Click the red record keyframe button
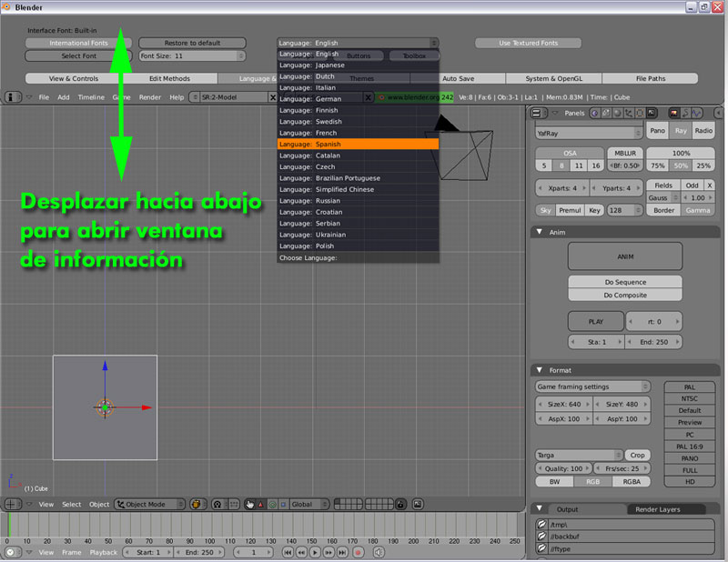728x562 pixels. pos(358,552)
